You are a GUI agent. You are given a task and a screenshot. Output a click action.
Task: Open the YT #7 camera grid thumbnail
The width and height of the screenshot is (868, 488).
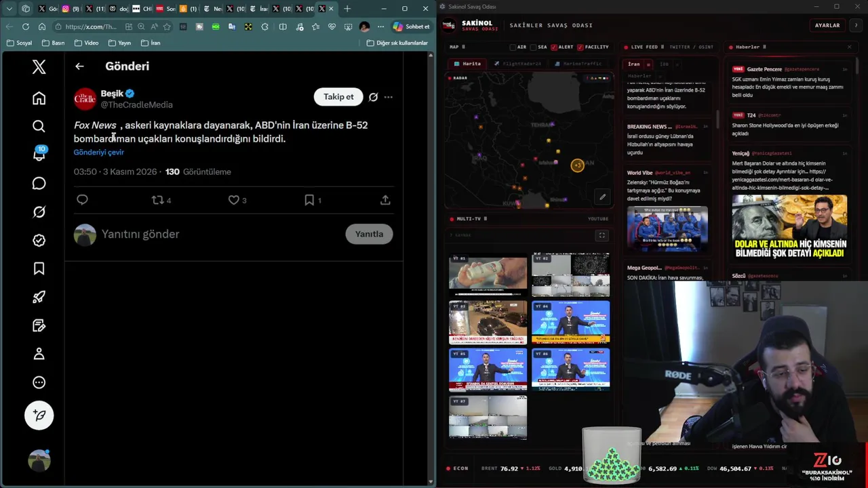tap(488, 417)
